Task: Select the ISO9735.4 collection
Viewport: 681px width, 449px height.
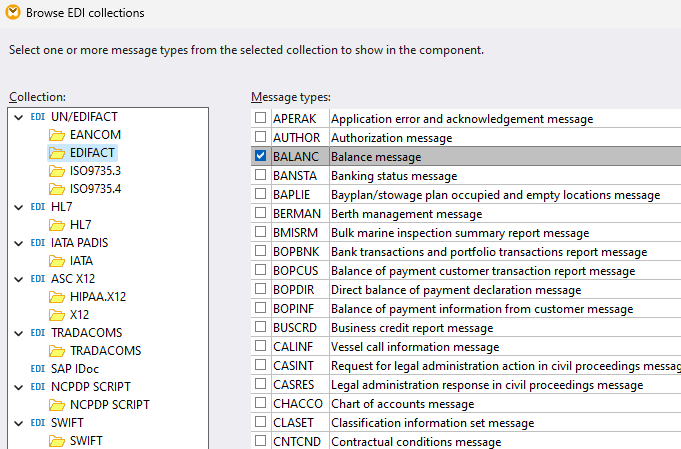Action: tap(95, 189)
